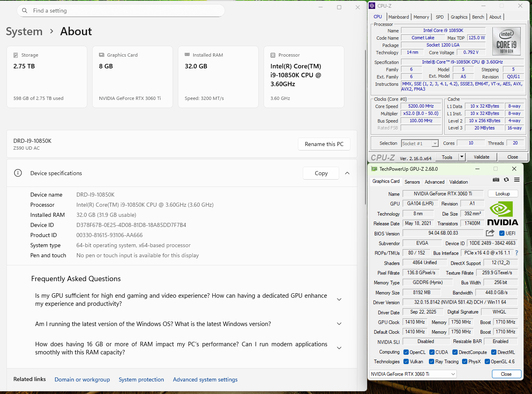Screen dimensions: 532x394
Task: Click the Core Speed value 5200.00 MHz
Action: point(421,106)
